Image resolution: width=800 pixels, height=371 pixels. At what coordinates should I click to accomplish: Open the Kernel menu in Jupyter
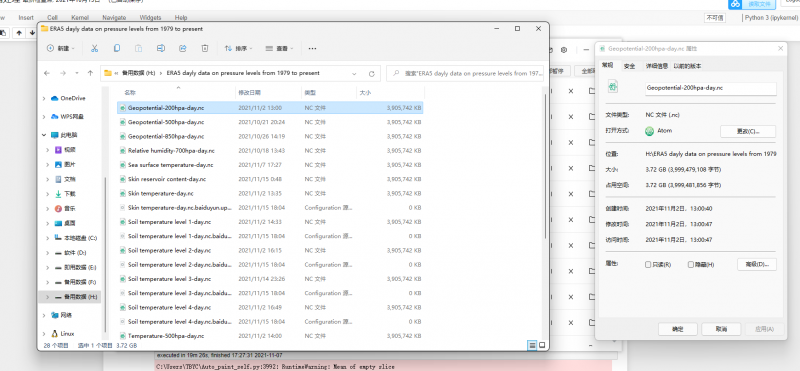(x=80, y=17)
